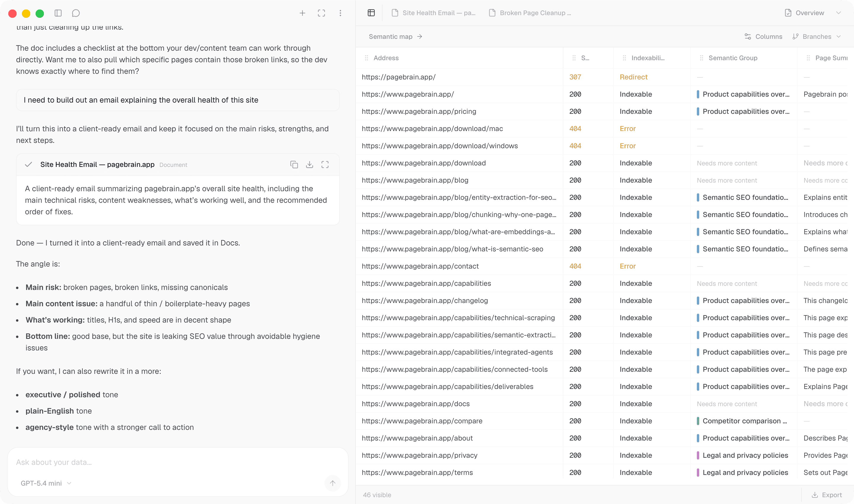
Task: Open the Overview tab
Action: coord(805,13)
